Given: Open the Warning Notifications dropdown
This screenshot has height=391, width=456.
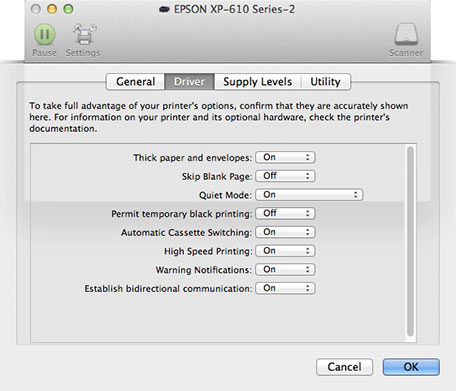Looking at the screenshot, I should [285, 269].
